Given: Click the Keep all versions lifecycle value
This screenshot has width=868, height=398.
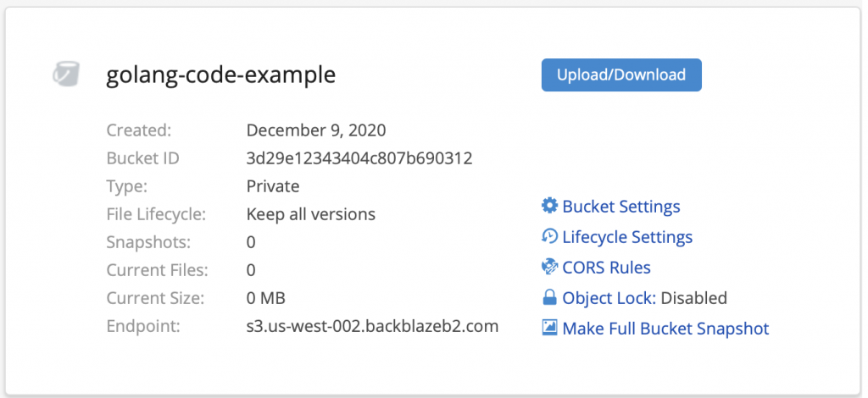Looking at the screenshot, I should pos(310,214).
